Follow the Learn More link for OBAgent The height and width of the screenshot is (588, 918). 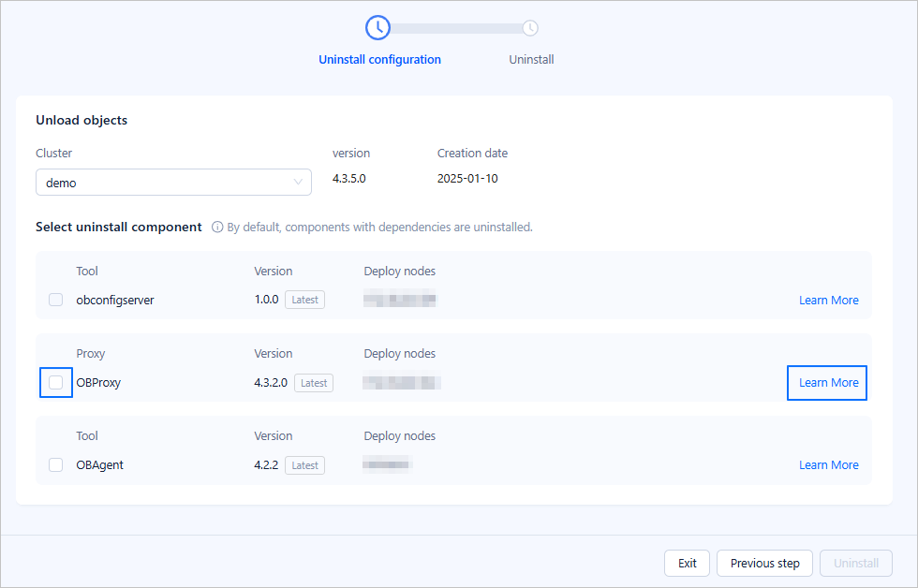click(x=828, y=465)
